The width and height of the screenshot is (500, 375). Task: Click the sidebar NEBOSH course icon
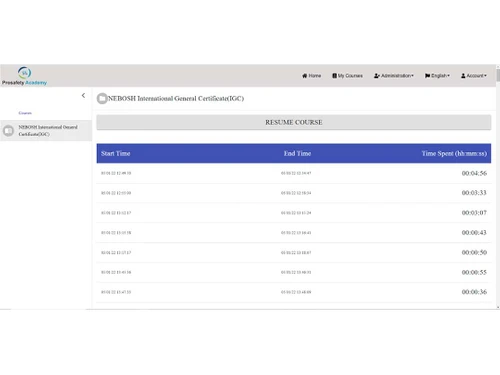tap(8, 131)
